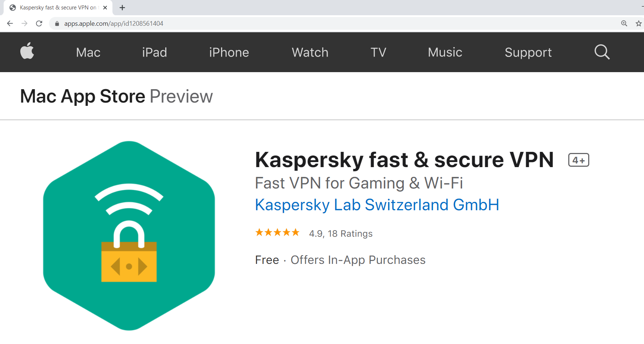Click the padlock site info icon

click(x=57, y=24)
